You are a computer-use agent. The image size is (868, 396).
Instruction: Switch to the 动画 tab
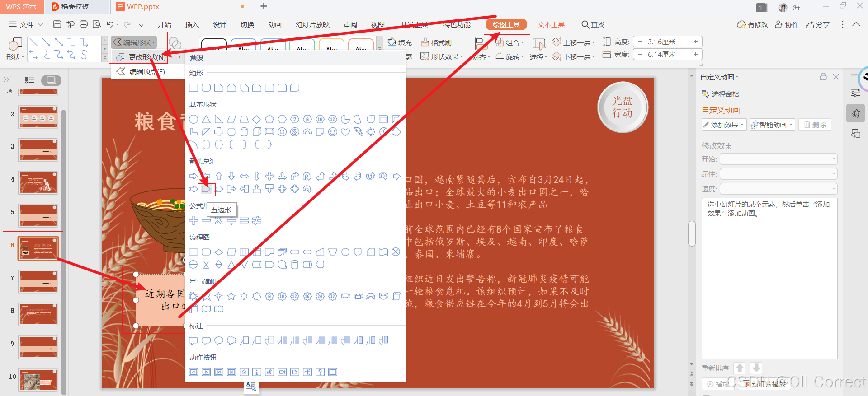[x=275, y=24]
